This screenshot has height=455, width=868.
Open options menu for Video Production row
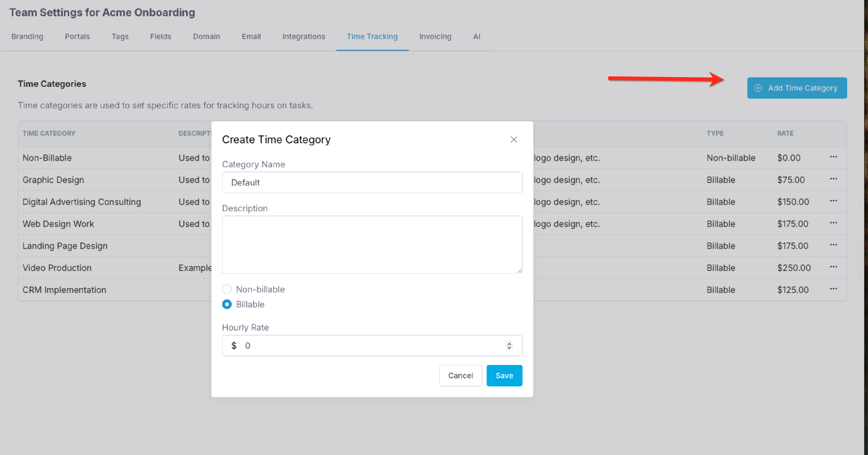tap(833, 267)
